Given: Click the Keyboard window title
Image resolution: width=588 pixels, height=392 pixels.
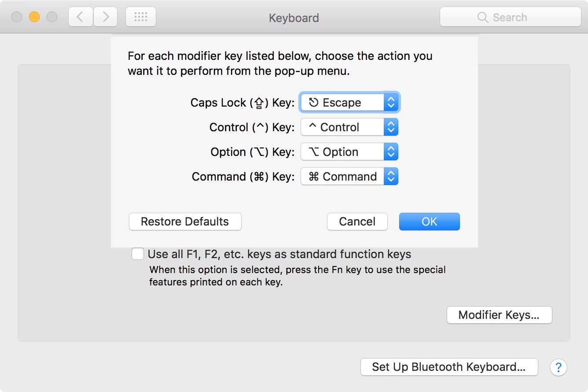Looking at the screenshot, I should [294, 18].
